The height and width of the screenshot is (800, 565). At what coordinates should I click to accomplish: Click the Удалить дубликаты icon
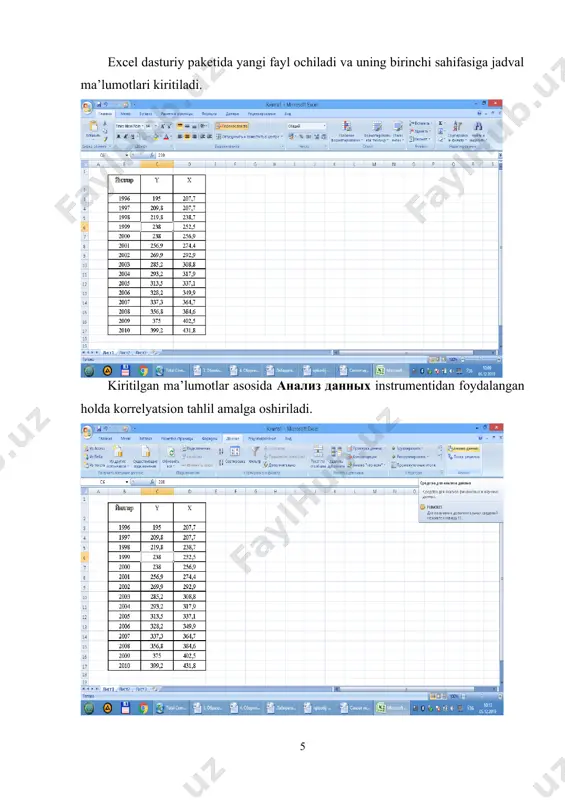(336, 451)
